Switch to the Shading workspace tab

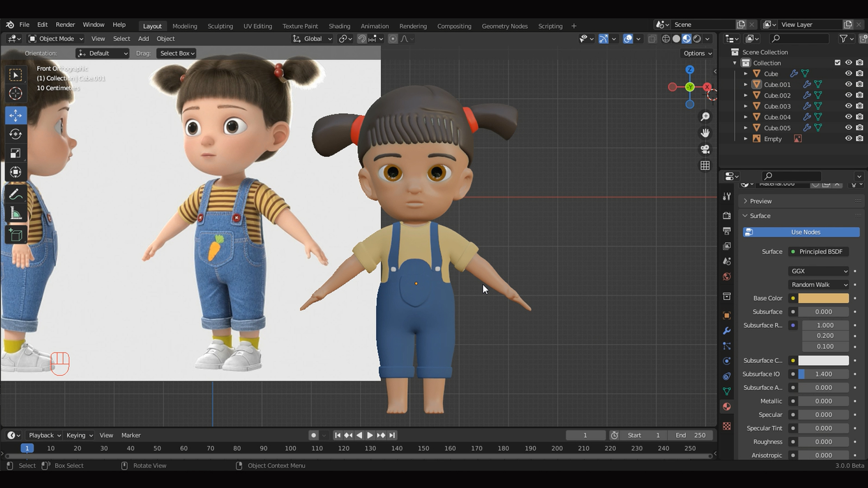[x=340, y=26]
